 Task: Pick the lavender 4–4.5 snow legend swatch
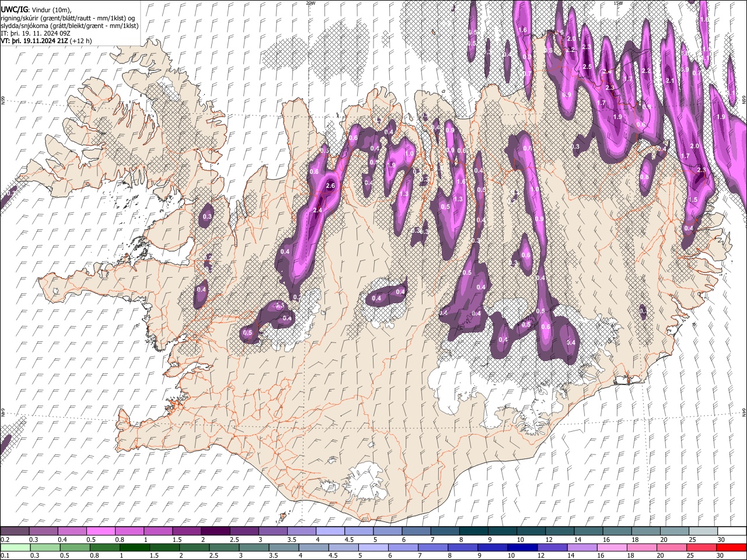tap(330, 531)
